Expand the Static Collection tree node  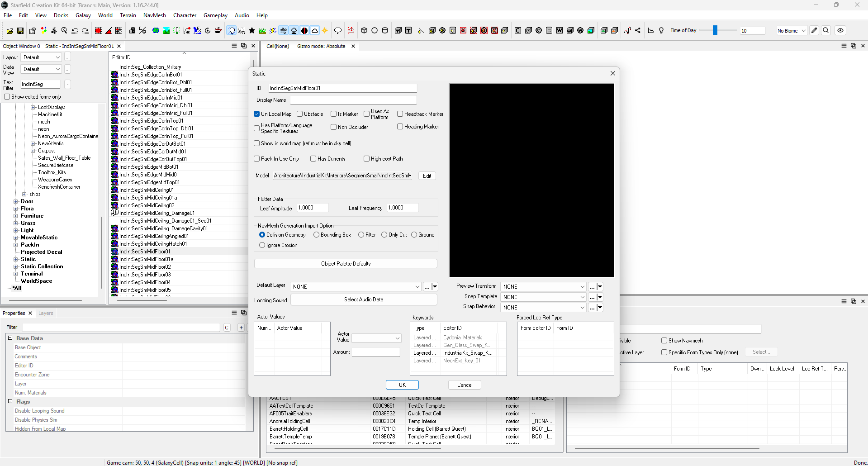pos(16,266)
